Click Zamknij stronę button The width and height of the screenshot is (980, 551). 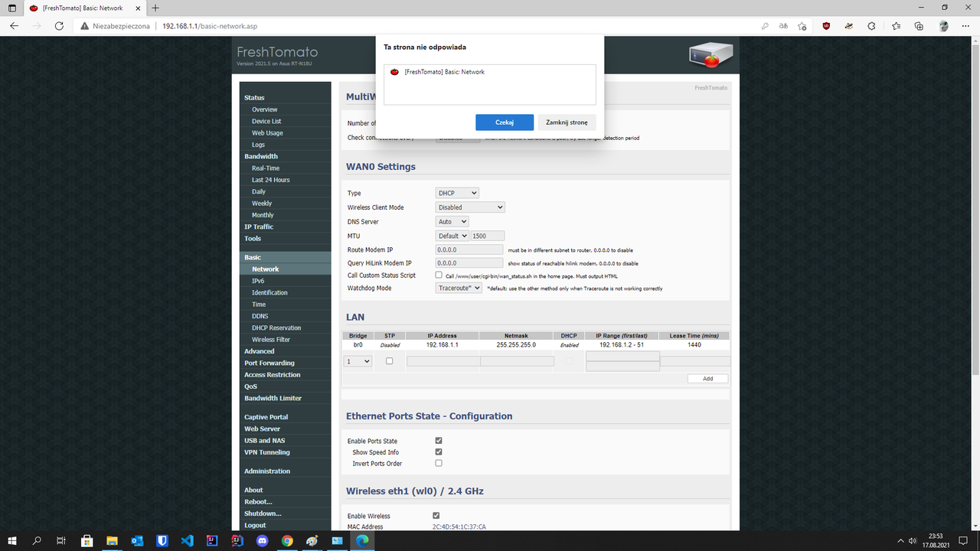coord(567,122)
